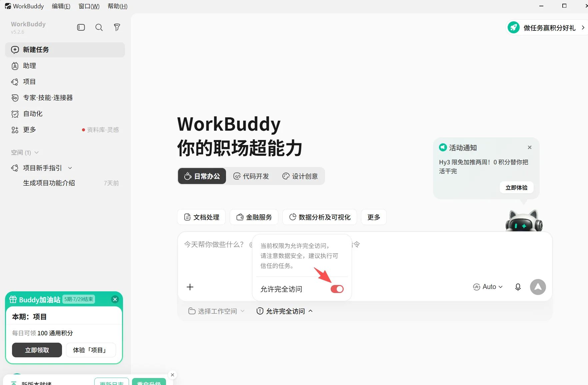The image size is (588, 385).
Task: Choose the 金融服务 shortcut
Action: click(254, 217)
